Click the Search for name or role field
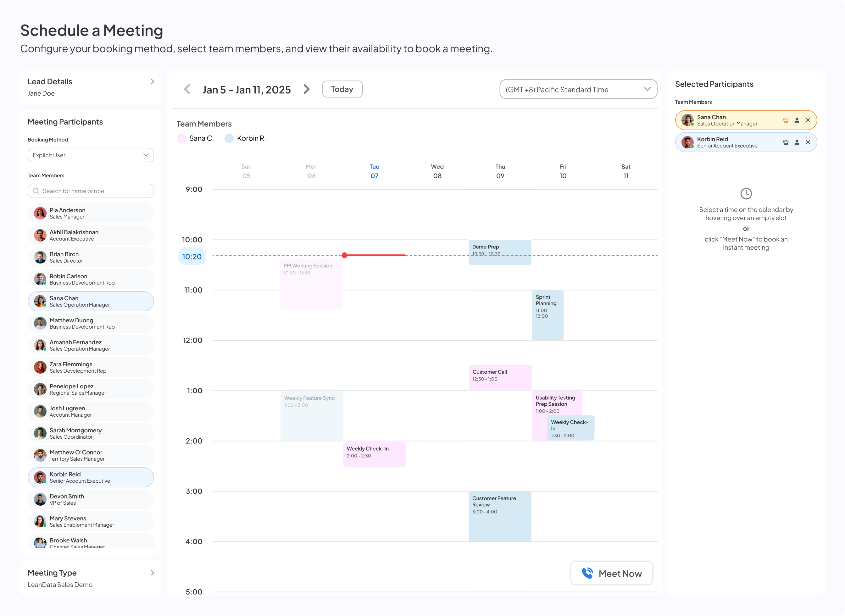Screen dimensions: 845x616 point(91,191)
